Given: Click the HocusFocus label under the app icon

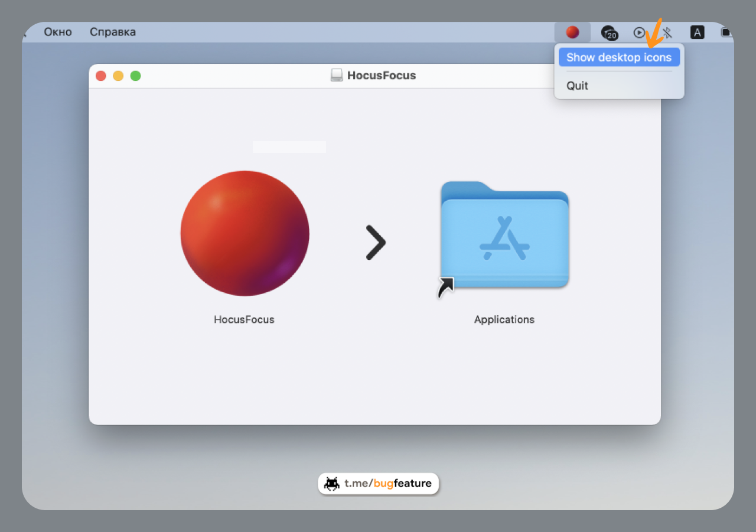Looking at the screenshot, I should pos(245,319).
